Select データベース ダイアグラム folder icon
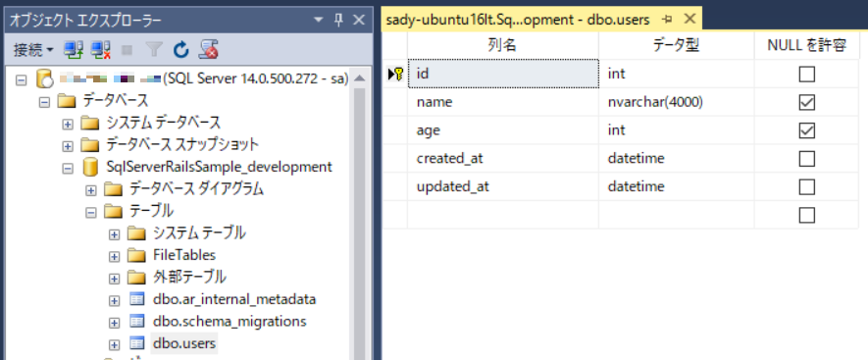 pyautogui.click(x=113, y=190)
